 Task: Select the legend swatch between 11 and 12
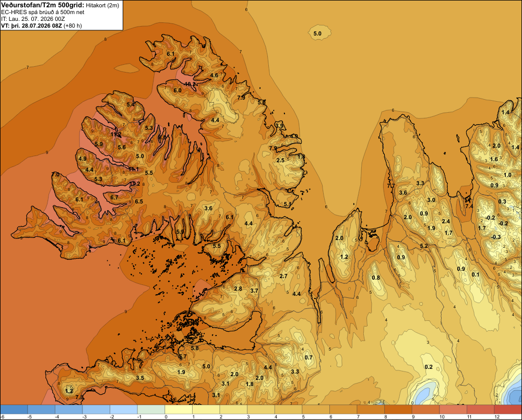click(x=481, y=410)
